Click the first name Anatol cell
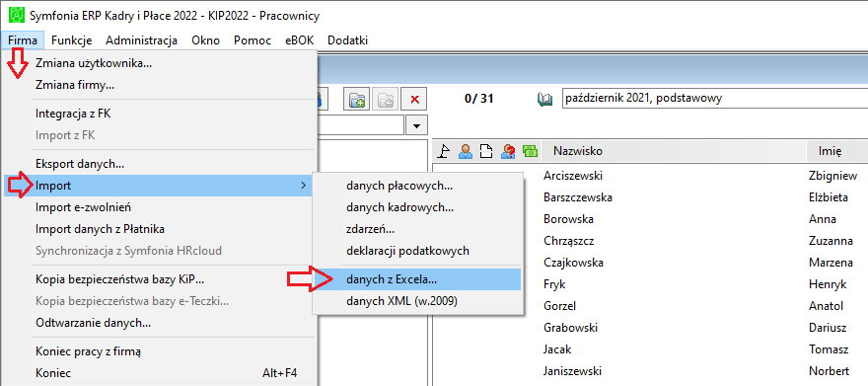The width and height of the screenshot is (868, 386). (826, 306)
